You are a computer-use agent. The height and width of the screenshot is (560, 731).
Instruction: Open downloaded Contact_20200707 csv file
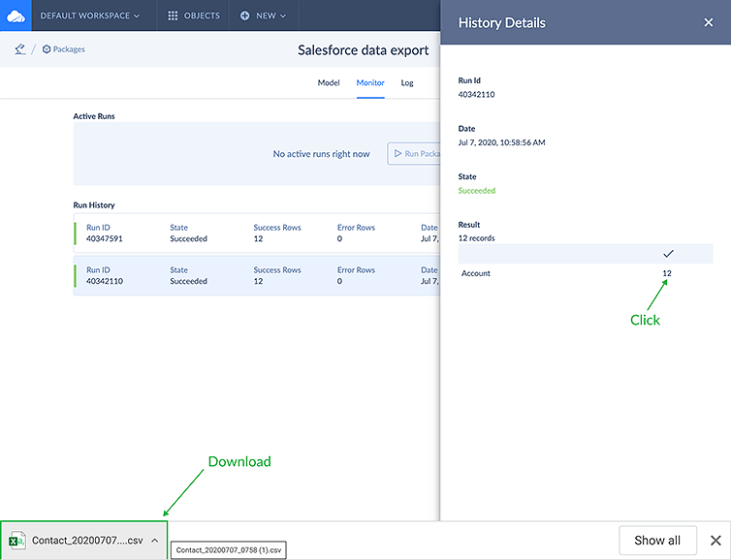pos(87,541)
